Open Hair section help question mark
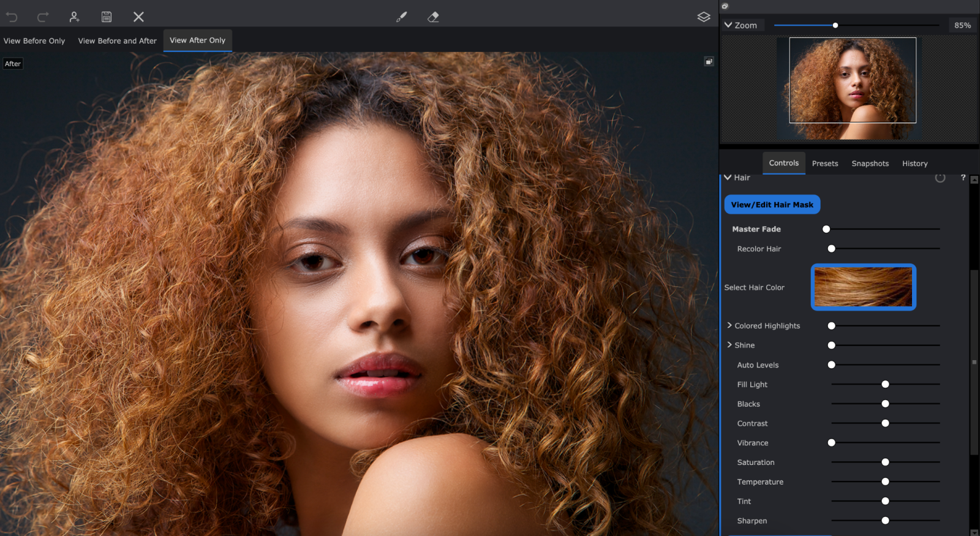980x536 pixels. coord(963,177)
